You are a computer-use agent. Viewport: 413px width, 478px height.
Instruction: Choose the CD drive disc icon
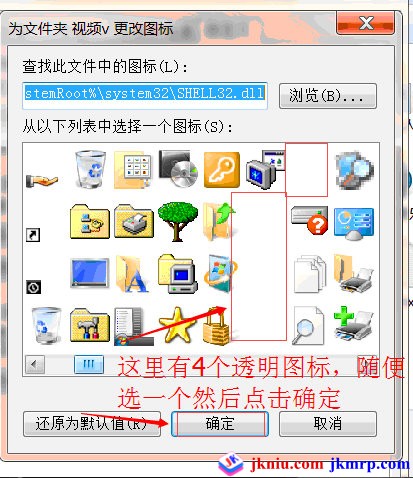[x=178, y=169]
